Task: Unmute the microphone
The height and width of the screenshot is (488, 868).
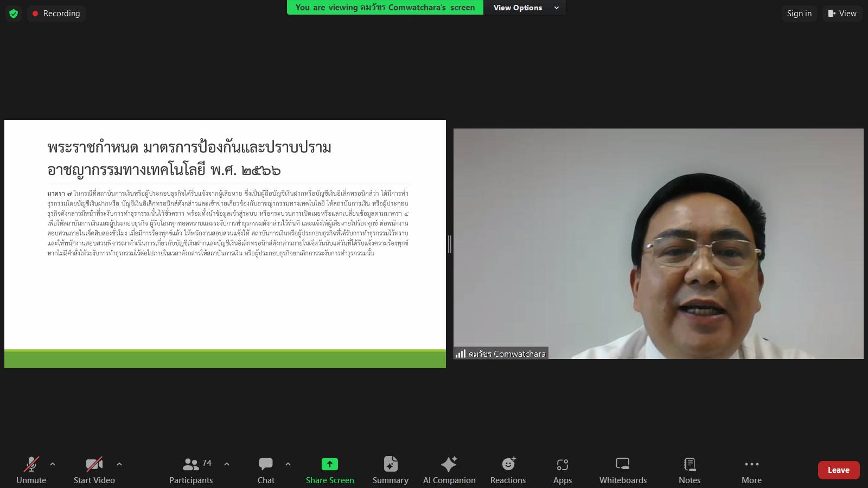Action: click(31, 471)
